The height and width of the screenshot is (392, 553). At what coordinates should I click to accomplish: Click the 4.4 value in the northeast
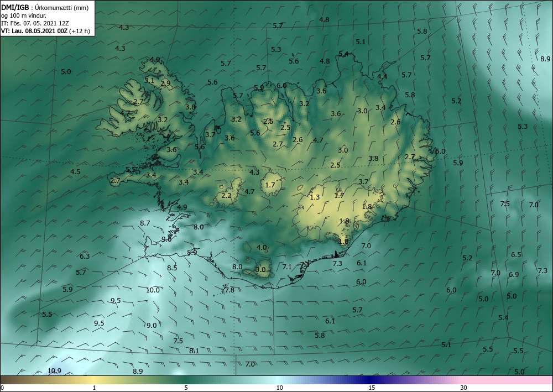click(382, 76)
